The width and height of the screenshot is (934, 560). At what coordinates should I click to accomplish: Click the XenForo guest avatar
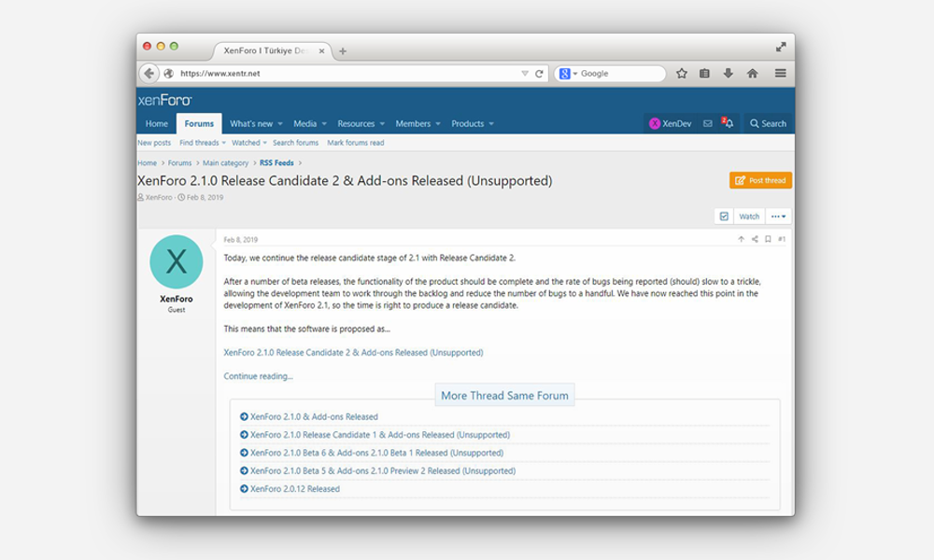(x=177, y=262)
